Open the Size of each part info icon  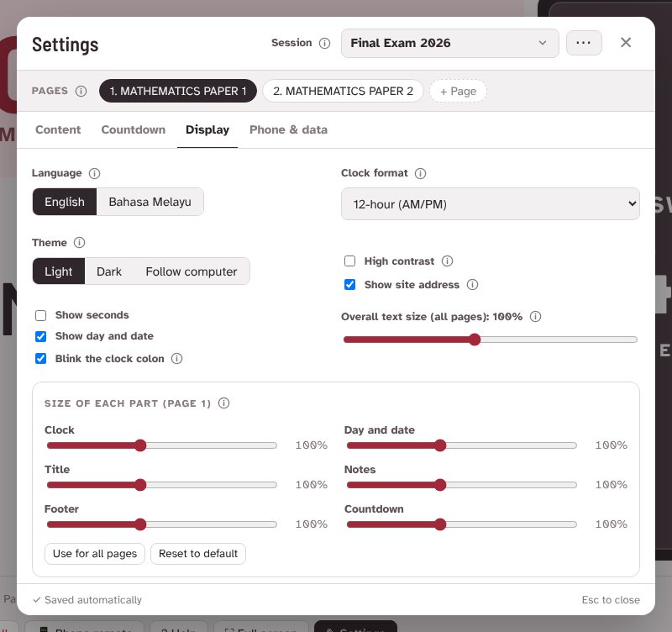pos(223,403)
